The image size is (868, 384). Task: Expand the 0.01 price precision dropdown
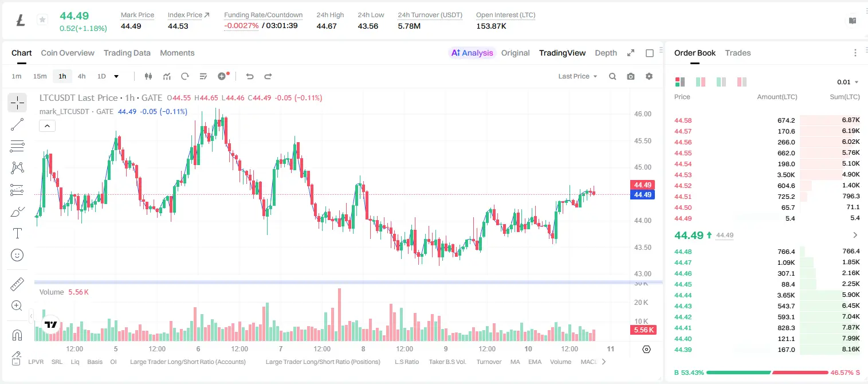(x=848, y=82)
